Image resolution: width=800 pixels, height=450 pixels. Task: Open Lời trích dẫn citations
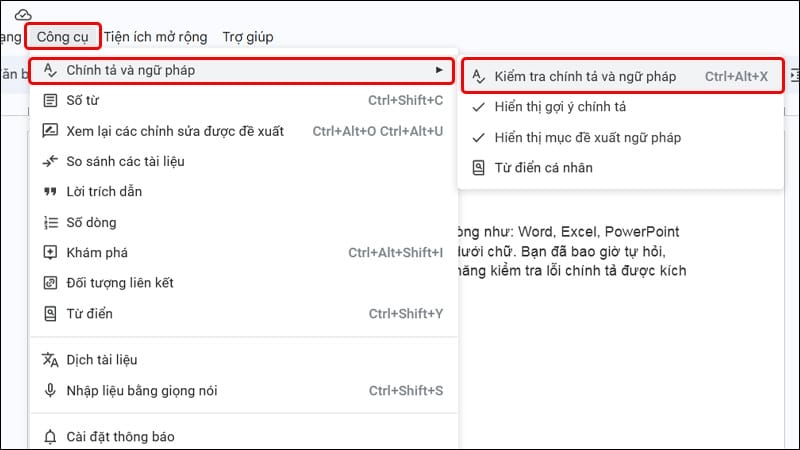(x=243, y=192)
